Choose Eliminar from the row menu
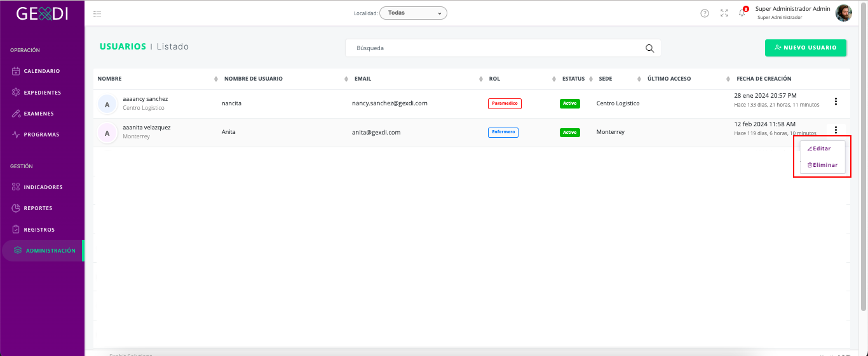Viewport: 868px width, 356px height. (x=822, y=165)
